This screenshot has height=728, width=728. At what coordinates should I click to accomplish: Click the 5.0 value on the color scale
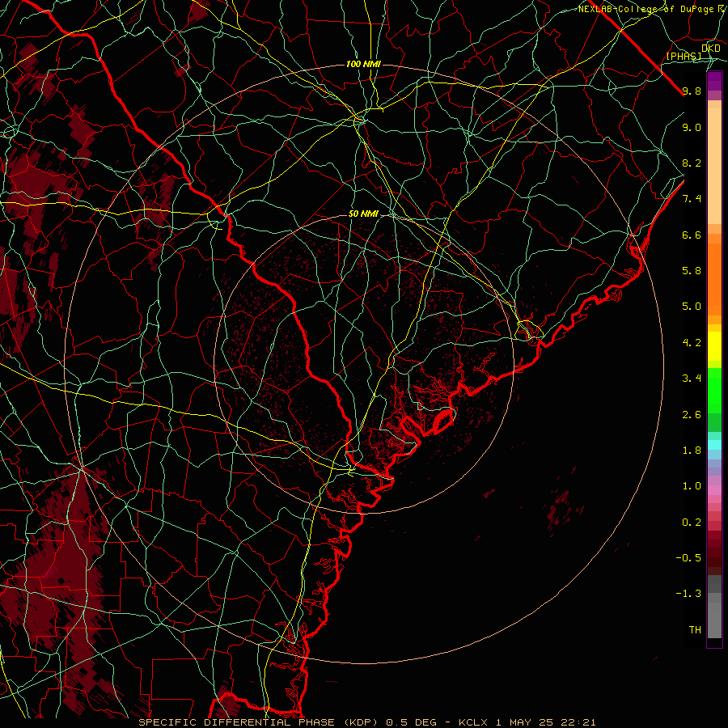point(692,307)
